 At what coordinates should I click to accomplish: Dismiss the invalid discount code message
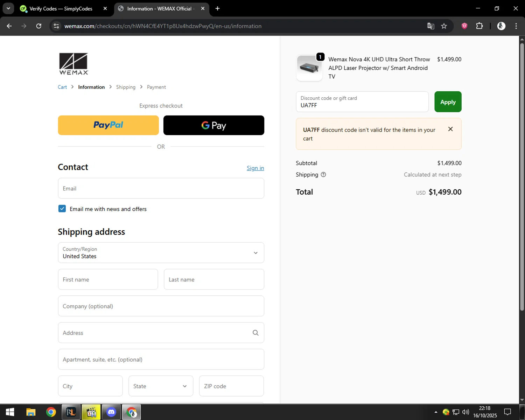(x=450, y=129)
